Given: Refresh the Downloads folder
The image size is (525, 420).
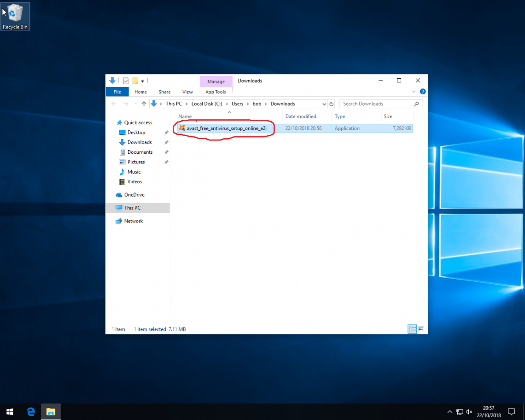Looking at the screenshot, I should 332,104.
